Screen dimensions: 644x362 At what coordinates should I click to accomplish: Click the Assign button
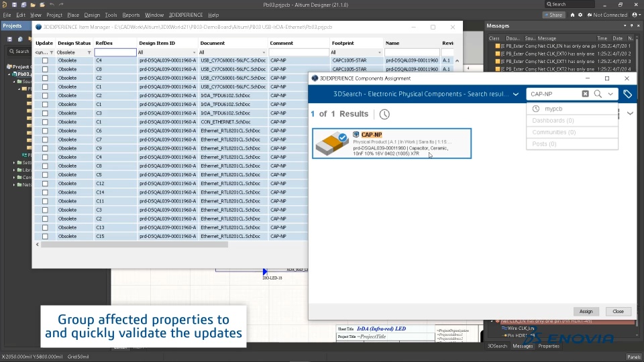[x=586, y=311]
